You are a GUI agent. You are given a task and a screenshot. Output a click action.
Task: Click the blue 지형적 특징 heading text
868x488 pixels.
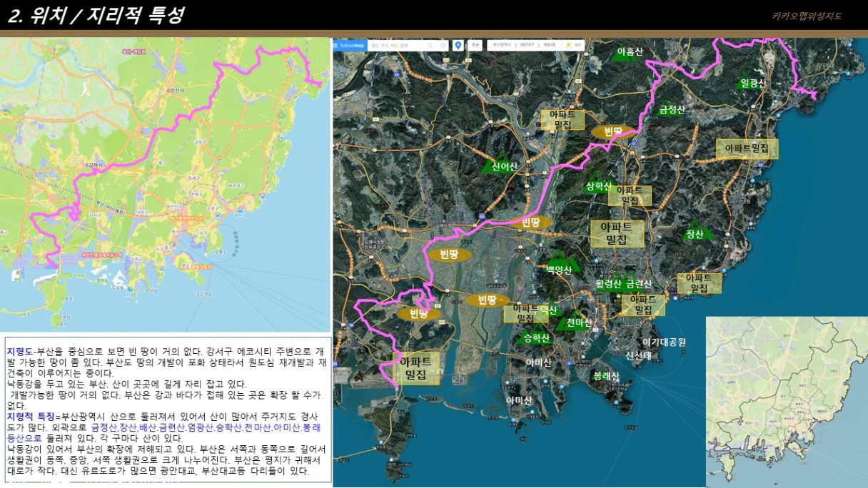[x=32, y=416]
